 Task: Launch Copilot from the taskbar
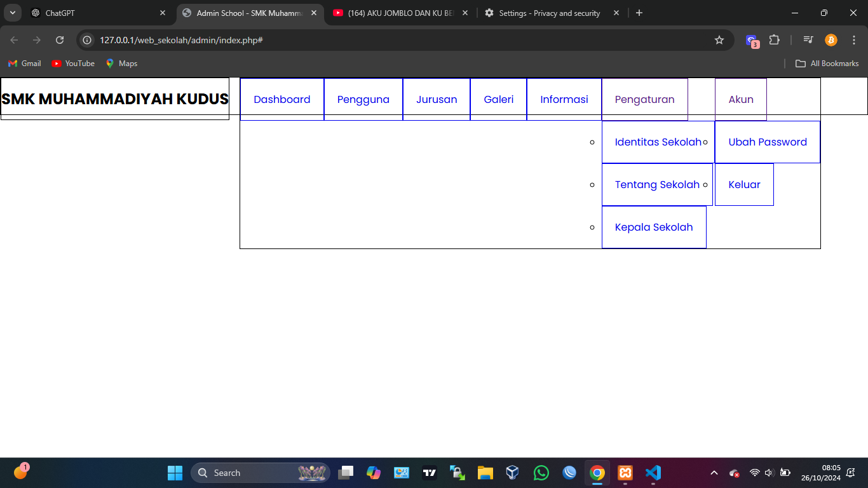click(374, 473)
